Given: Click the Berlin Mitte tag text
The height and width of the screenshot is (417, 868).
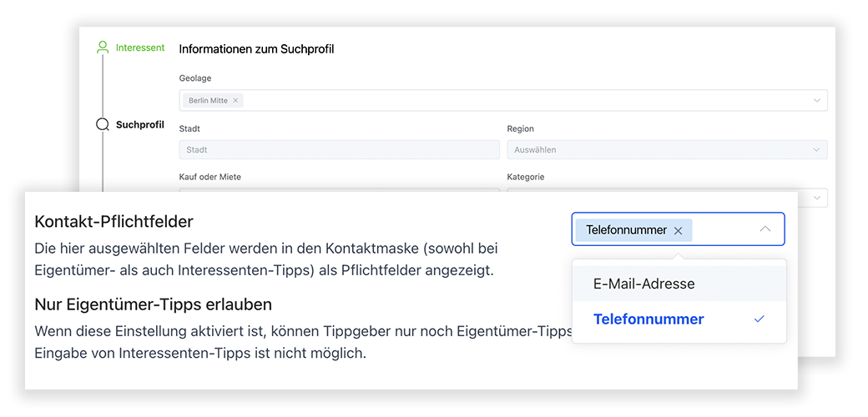Looking at the screenshot, I should 208,101.
